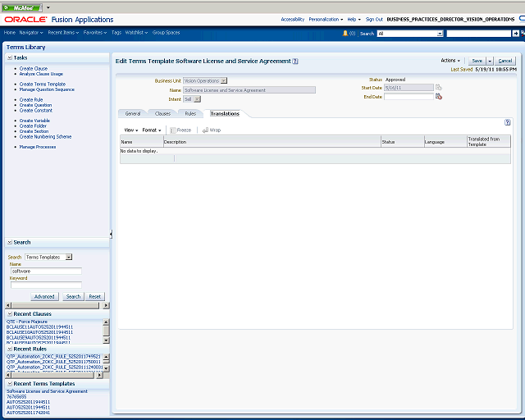Click the Reset button
This screenshot has width=525, height=420.
pyautogui.click(x=95, y=296)
